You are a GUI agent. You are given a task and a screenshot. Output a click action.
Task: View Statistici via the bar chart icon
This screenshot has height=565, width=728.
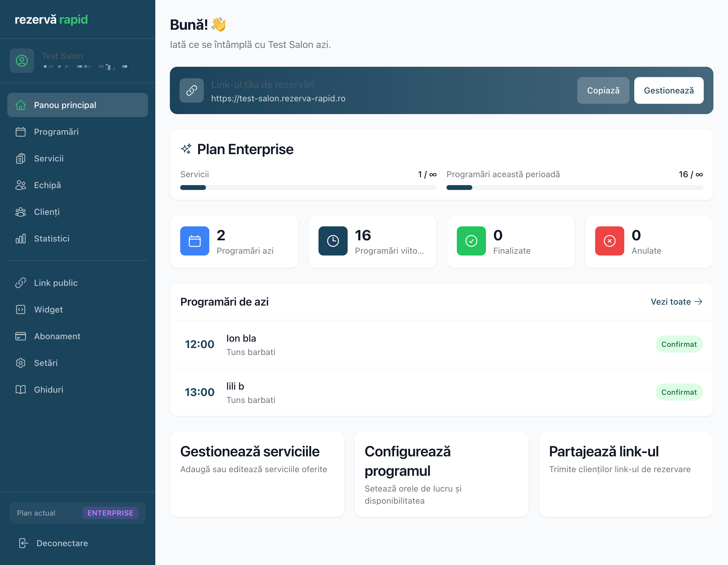[21, 239]
